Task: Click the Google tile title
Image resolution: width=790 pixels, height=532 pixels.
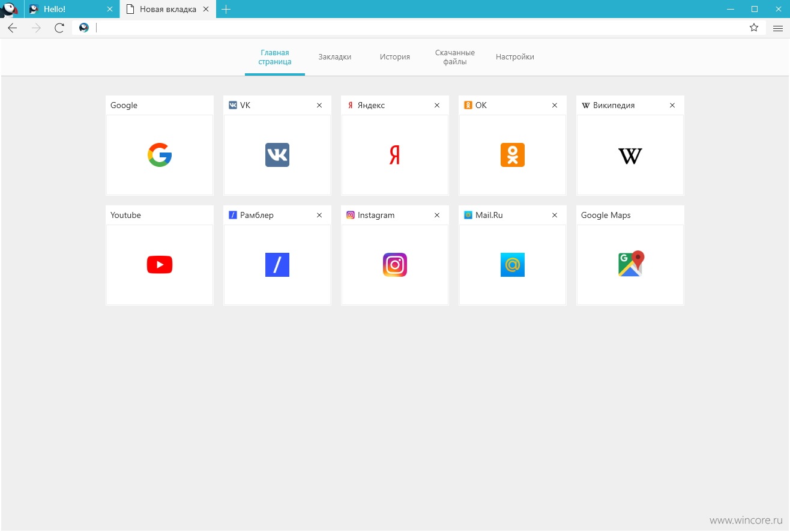Action: click(x=124, y=105)
